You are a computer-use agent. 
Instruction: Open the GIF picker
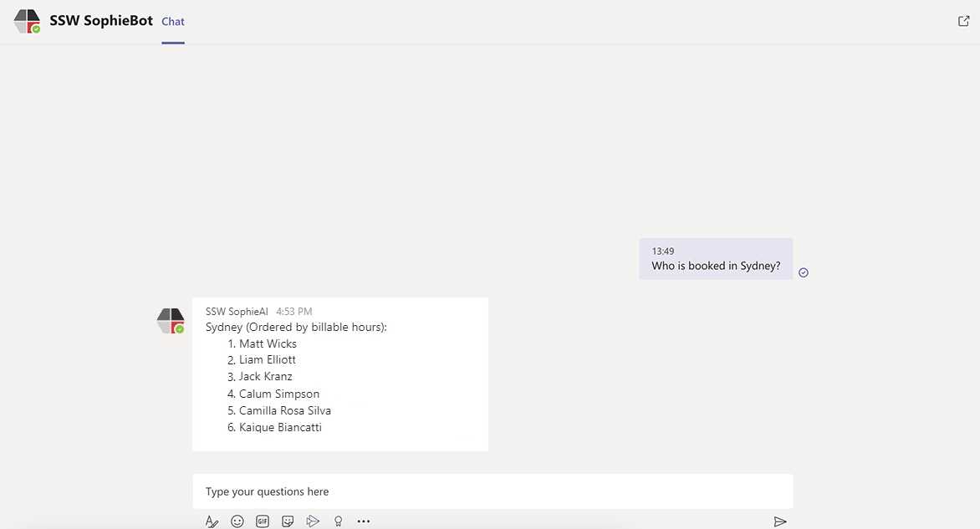pyautogui.click(x=263, y=521)
